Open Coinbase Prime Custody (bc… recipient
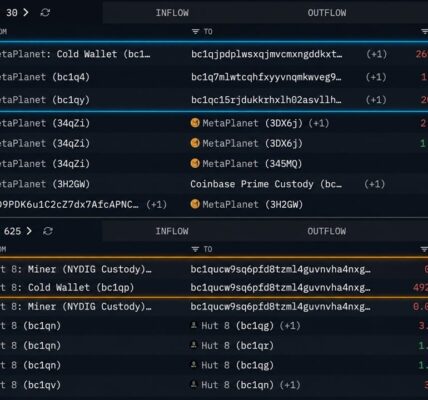The image size is (428, 400). [266, 184]
